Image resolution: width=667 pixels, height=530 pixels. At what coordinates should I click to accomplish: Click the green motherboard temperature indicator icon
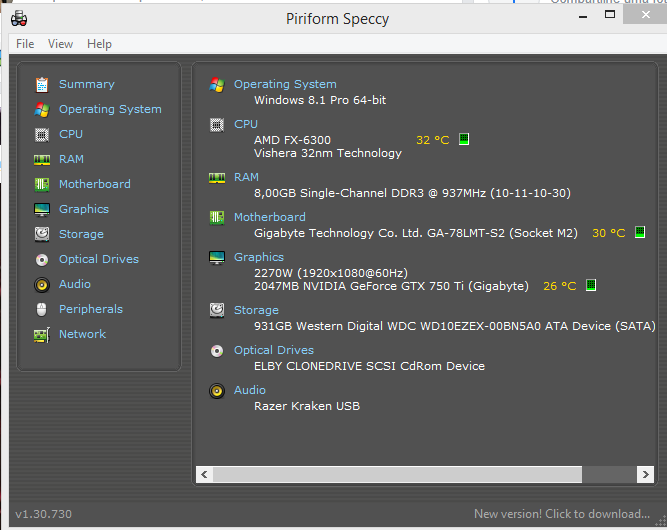click(x=640, y=232)
